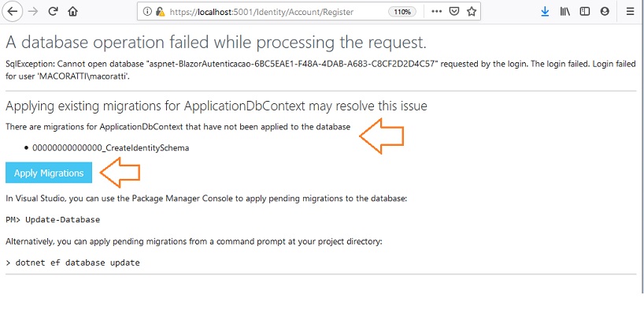The height and width of the screenshot is (324, 644).
Task: Show the downloads panel
Action: [545, 12]
